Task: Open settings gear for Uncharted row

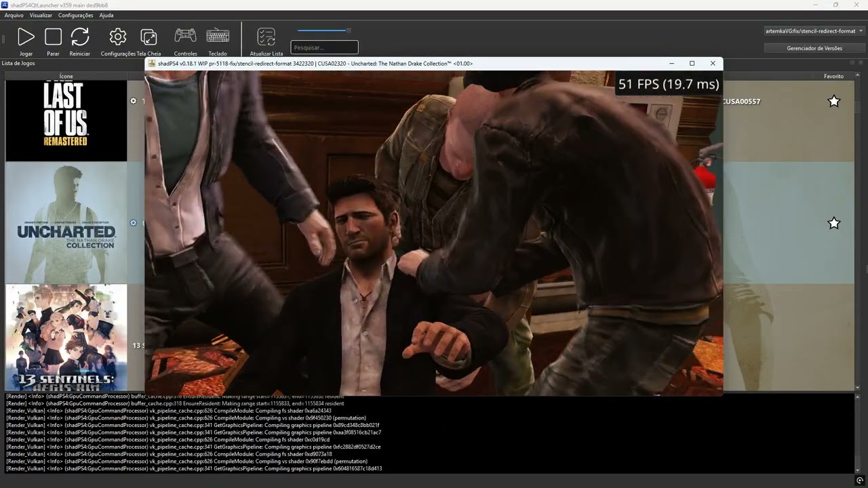Action: tap(134, 222)
